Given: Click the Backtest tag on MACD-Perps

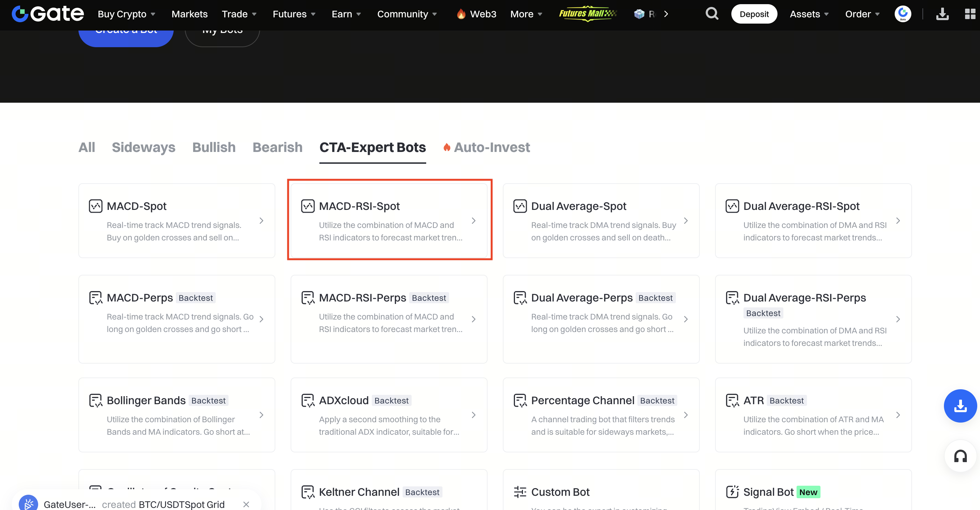Looking at the screenshot, I should 196,298.
